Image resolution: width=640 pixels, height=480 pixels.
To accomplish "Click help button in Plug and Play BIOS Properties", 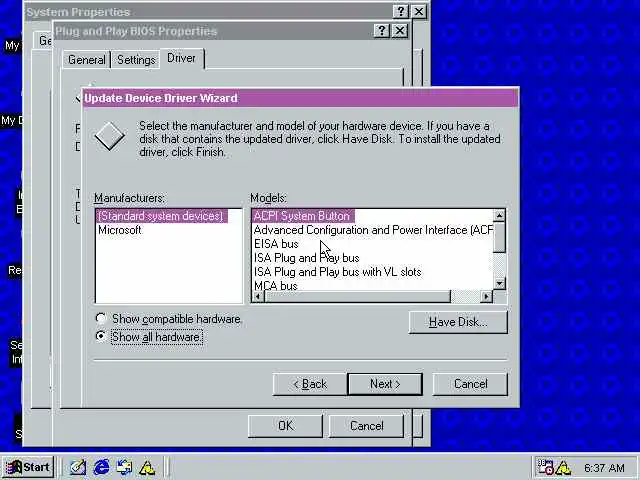I will point(381,31).
